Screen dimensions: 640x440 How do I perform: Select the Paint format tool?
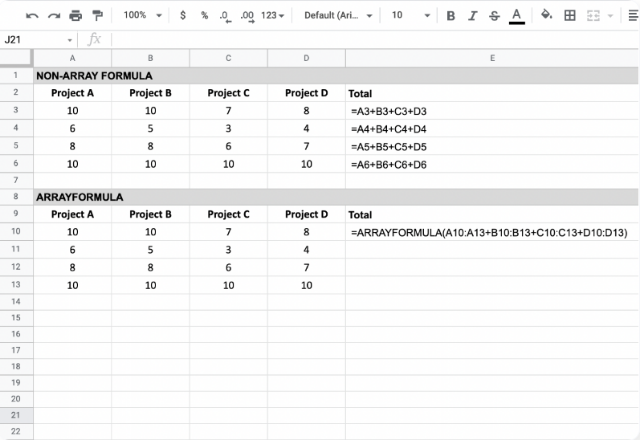98,16
